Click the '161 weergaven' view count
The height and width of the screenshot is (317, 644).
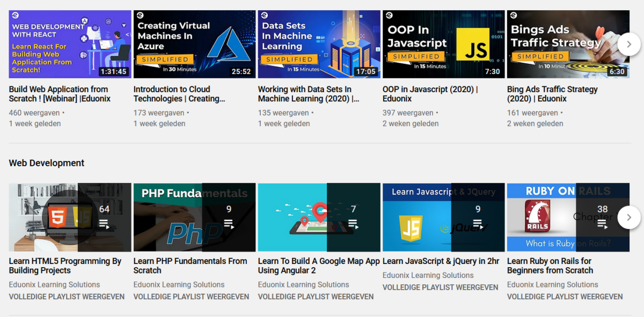[x=532, y=113]
